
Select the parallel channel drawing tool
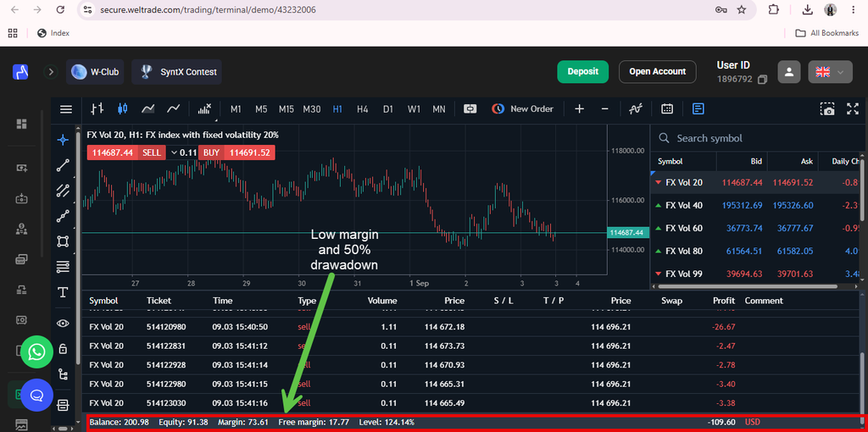click(63, 191)
